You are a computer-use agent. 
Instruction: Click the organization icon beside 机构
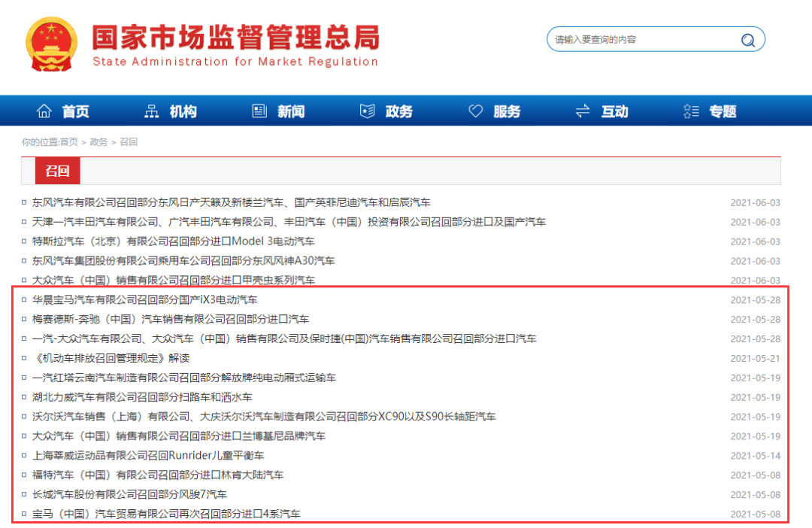151,111
